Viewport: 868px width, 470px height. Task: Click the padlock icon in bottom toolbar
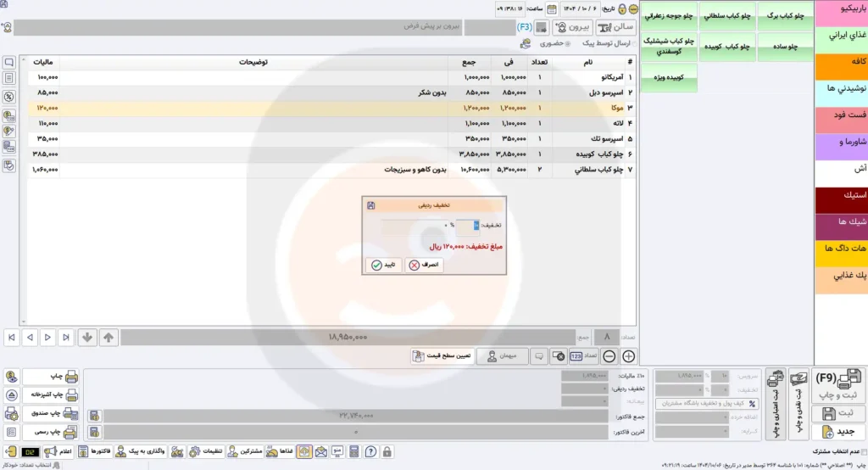(x=387, y=452)
